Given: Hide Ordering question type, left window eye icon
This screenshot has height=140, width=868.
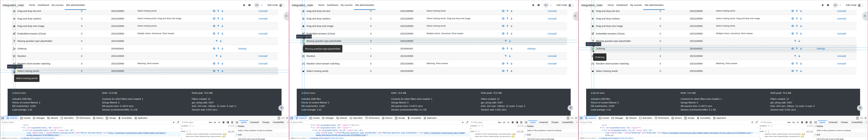Looking at the screenshot, I should [x=214, y=49].
